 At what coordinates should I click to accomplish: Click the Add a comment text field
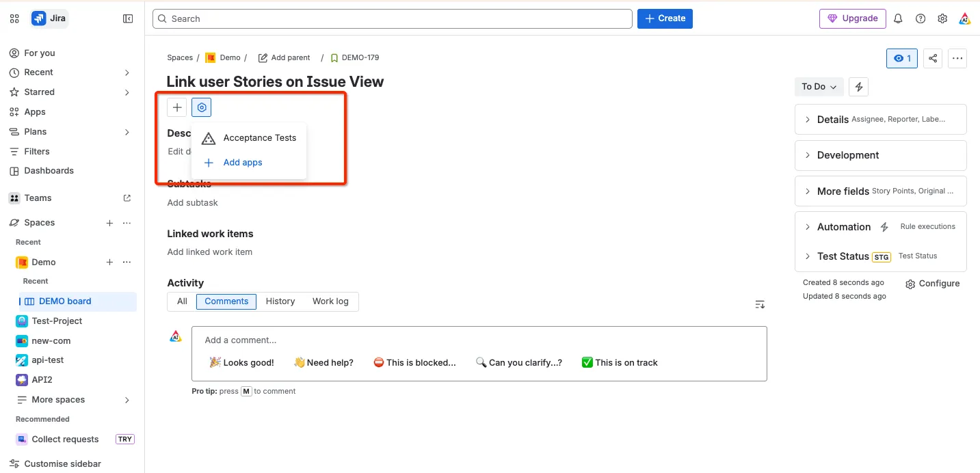[479, 340]
